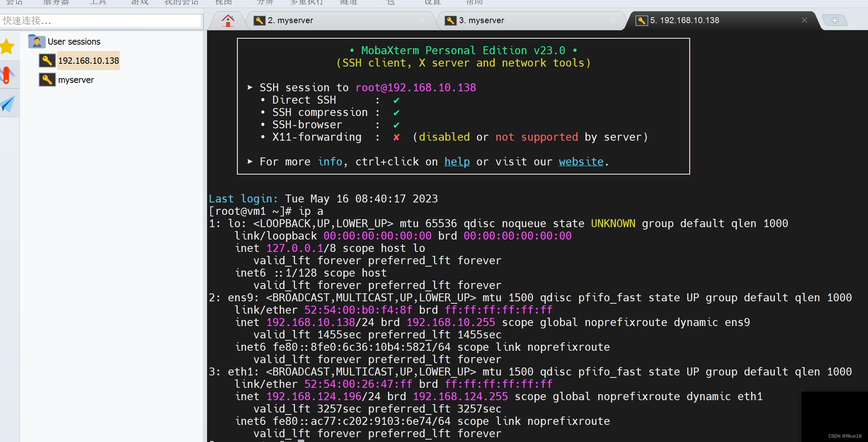Switch to the 3. myserver tab
Image resolution: width=868 pixels, height=442 pixels.
532,20
